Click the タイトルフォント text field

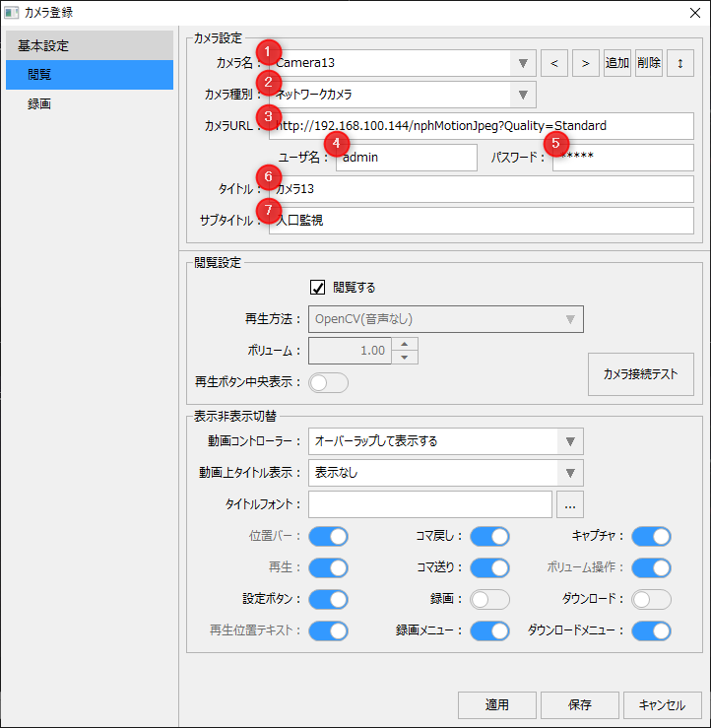click(x=430, y=504)
